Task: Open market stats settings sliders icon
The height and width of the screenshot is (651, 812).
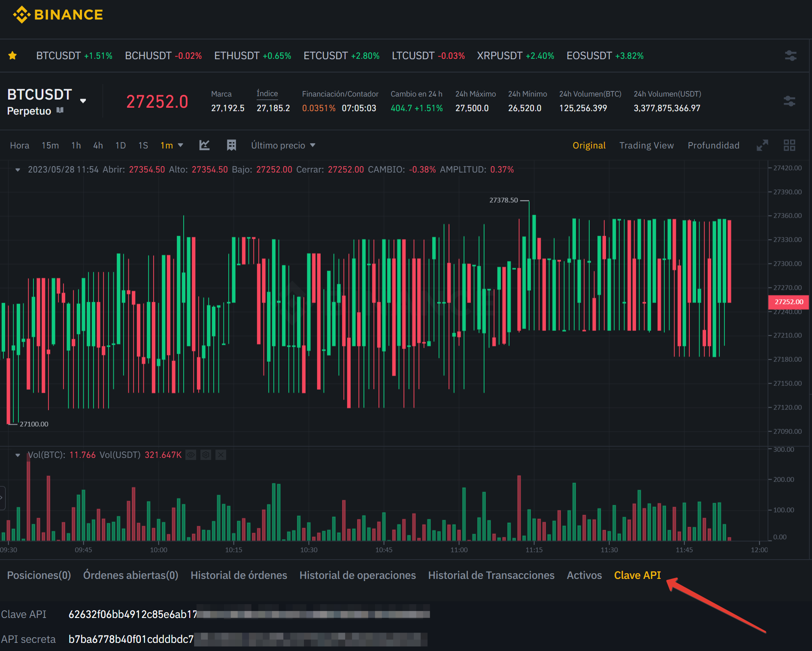Action: 789,101
